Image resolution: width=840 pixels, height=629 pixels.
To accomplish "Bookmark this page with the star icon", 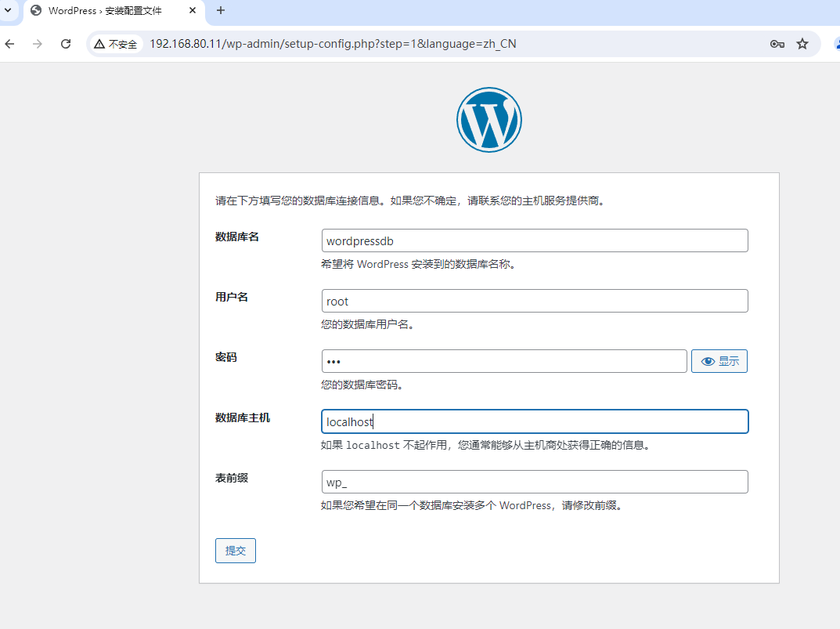I will [x=802, y=44].
